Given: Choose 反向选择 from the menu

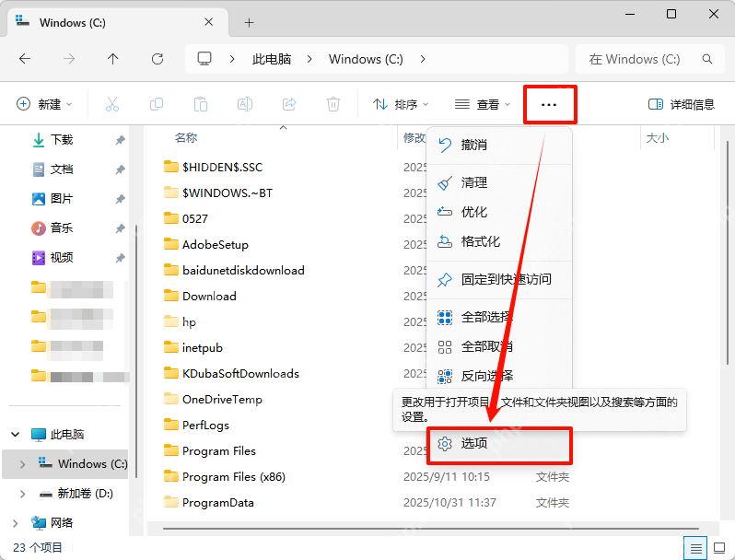Looking at the screenshot, I should (x=499, y=376).
